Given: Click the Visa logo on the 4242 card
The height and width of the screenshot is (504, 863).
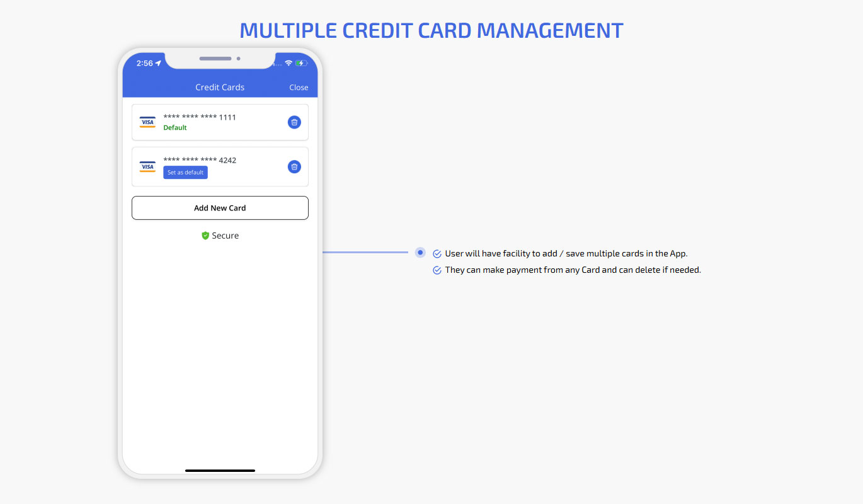Looking at the screenshot, I should [x=147, y=167].
